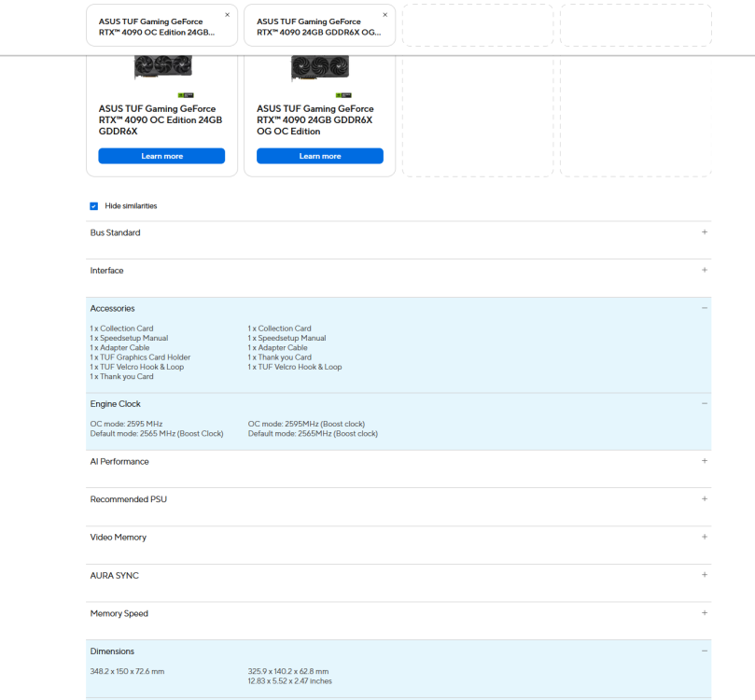Collapse the Accessories section
The width and height of the screenshot is (755, 700).
pos(705,308)
